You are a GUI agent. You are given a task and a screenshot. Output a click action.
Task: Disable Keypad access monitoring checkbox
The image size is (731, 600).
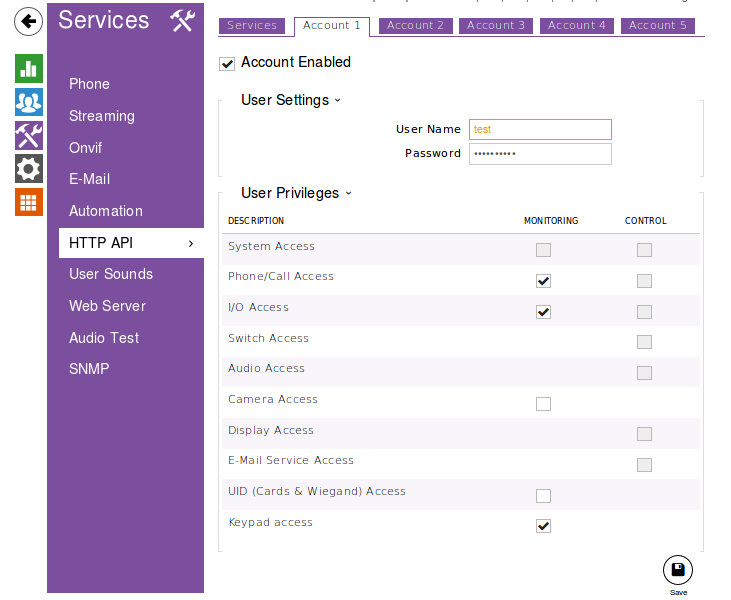coord(543,526)
